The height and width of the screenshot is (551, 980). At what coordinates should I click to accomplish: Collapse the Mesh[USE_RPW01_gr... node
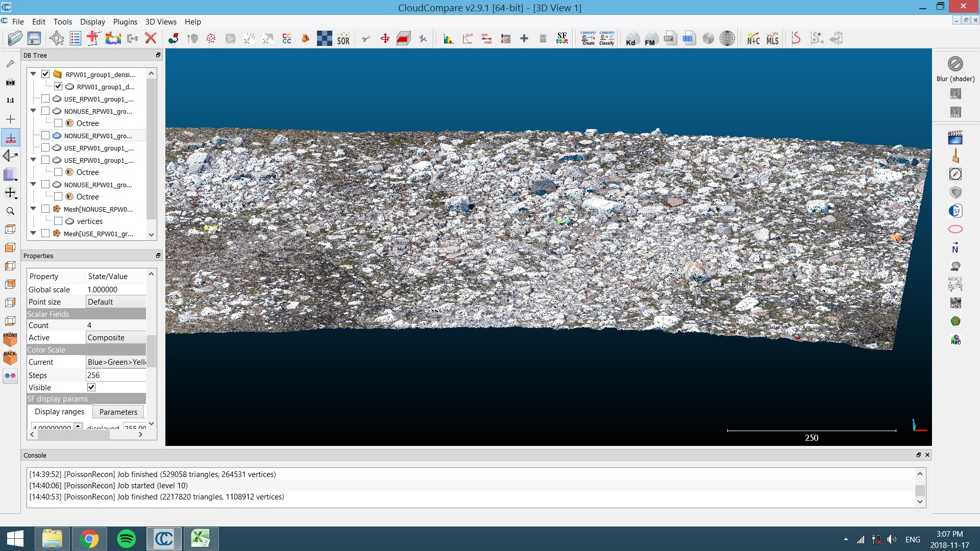[33, 233]
